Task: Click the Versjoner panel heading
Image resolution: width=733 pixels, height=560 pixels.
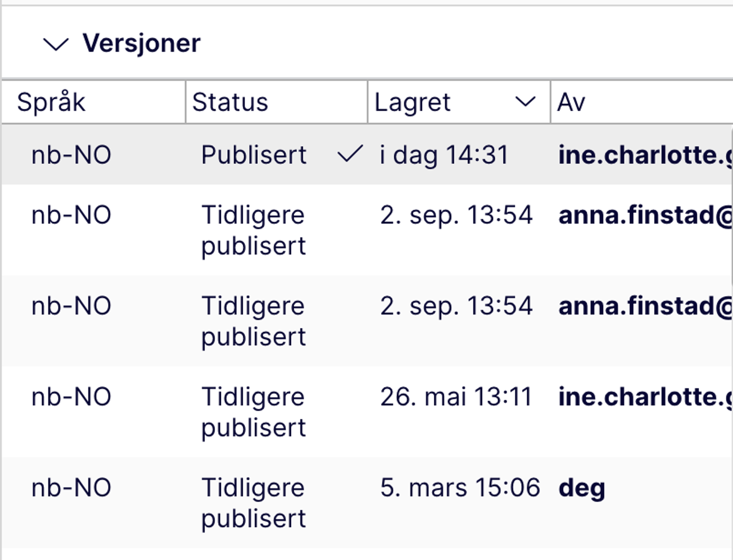Action: [x=142, y=43]
